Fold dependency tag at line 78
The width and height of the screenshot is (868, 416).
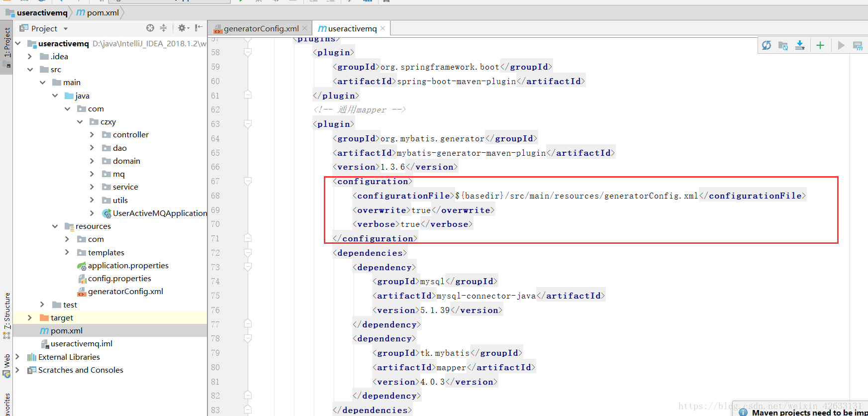pos(248,338)
